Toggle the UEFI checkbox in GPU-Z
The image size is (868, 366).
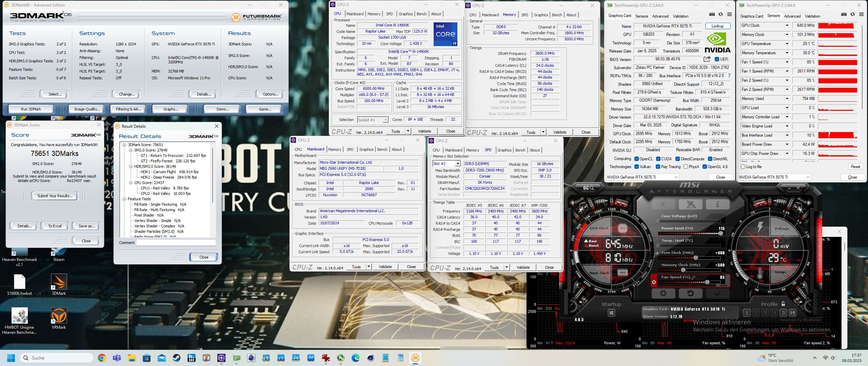tap(717, 59)
